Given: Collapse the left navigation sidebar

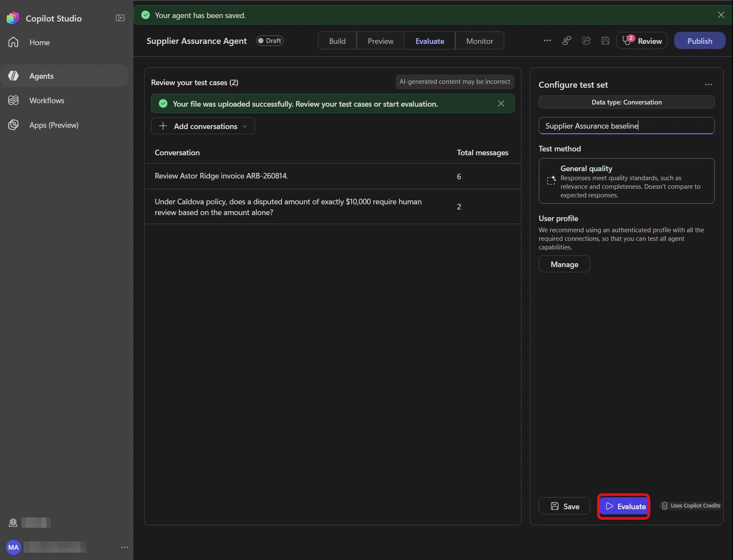Looking at the screenshot, I should click(120, 18).
